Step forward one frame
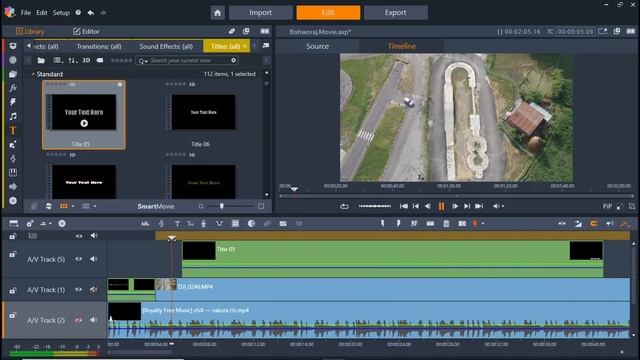The height and width of the screenshot is (360, 640). [x=467, y=206]
